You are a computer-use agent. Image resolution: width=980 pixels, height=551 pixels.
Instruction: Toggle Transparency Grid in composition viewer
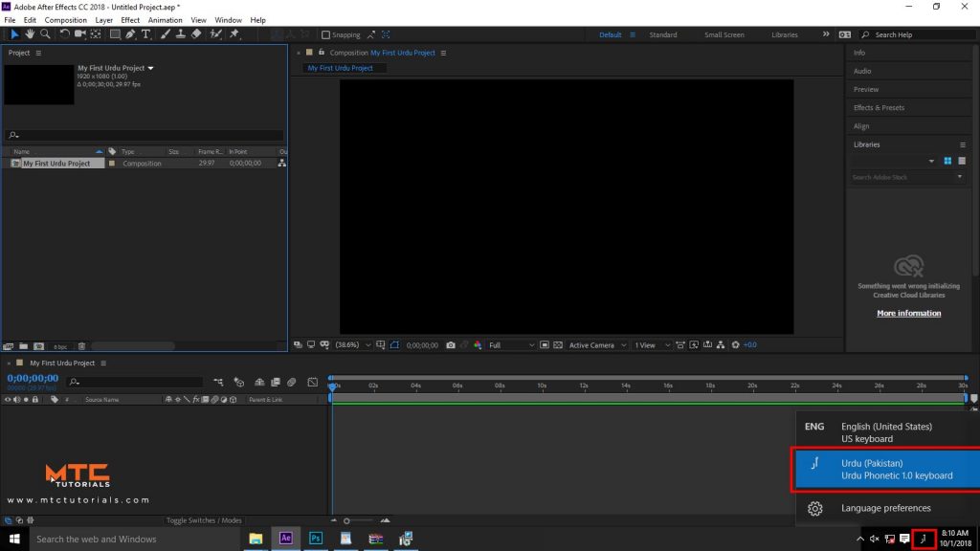click(x=558, y=344)
